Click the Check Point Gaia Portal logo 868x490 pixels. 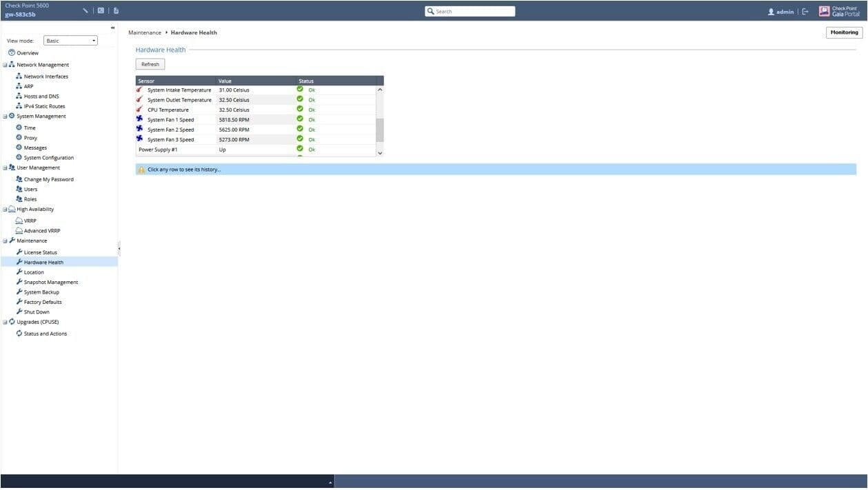(839, 11)
